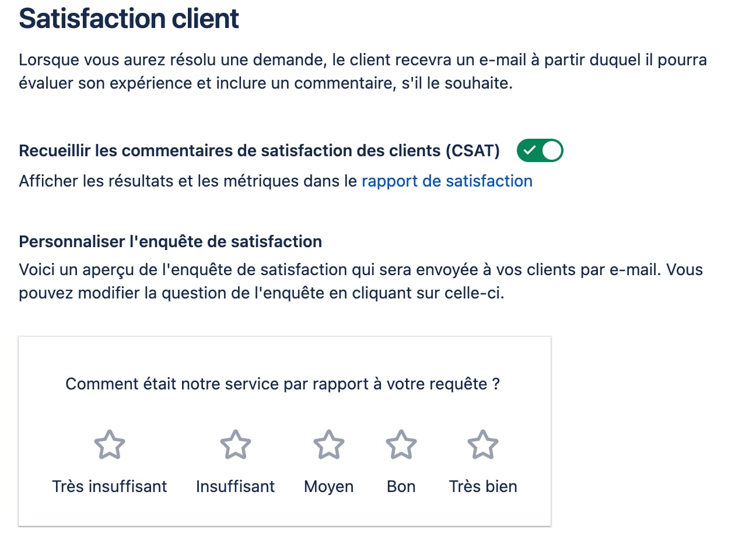
Task: Disable the CSAT collection toggle
Action: pyautogui.click(x=540, y=150)
